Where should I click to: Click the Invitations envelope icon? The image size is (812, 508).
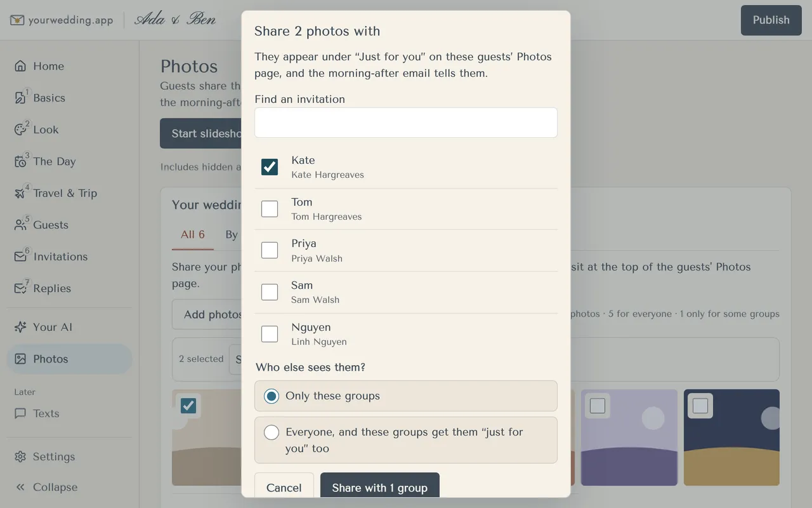(20, 257)
